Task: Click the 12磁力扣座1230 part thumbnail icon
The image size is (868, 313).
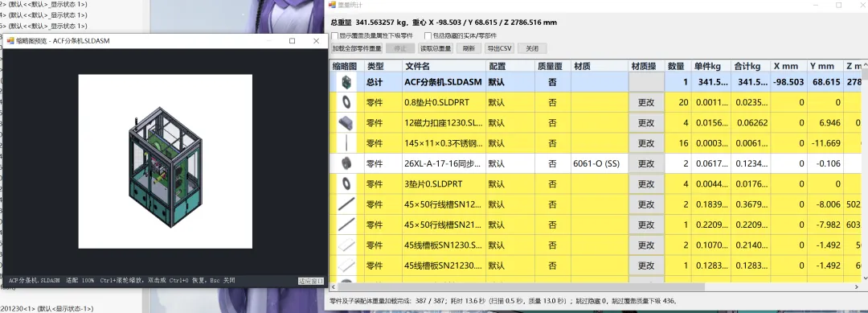Action: [346, 122]
